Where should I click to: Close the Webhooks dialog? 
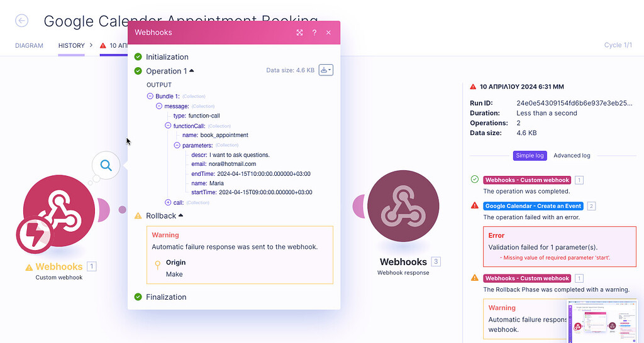point(328,33)
